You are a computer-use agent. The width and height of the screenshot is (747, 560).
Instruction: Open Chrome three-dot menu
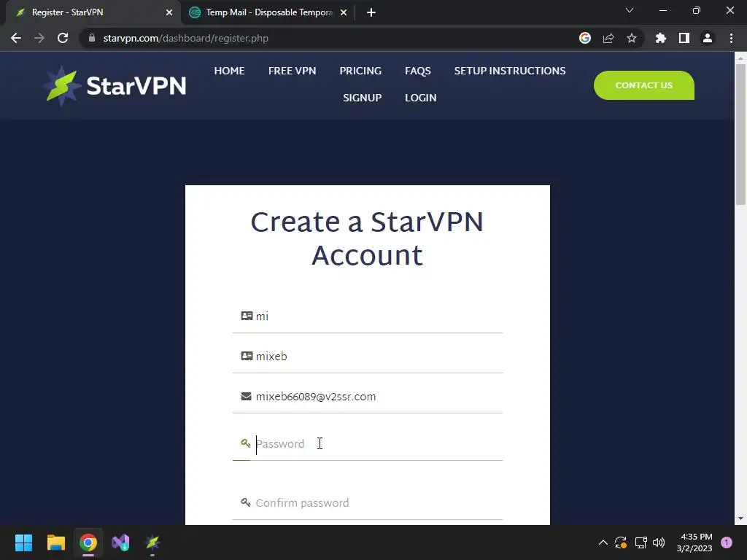[x=731, y=38]
